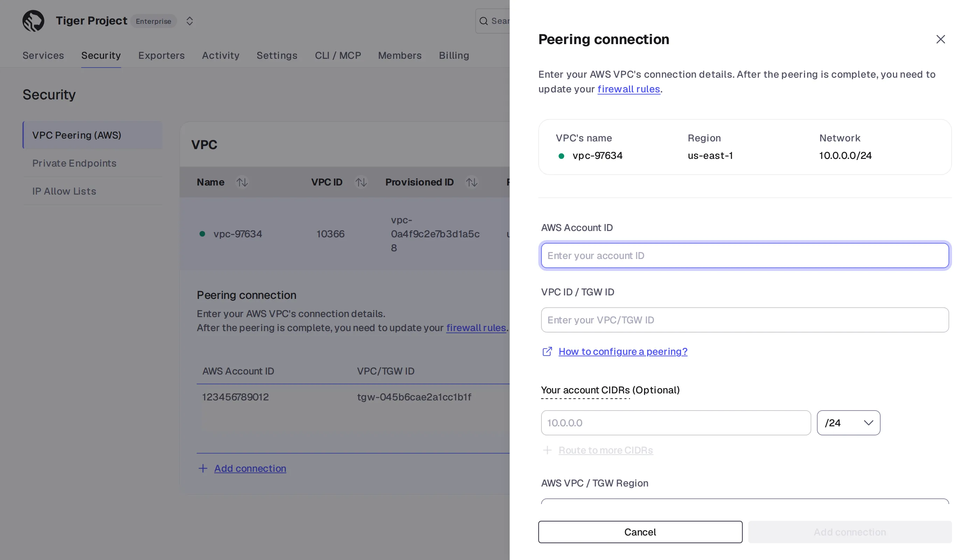Click the 10.0.0.0 CIDR input field
The image size is (980, 560).
pos(676,423)
